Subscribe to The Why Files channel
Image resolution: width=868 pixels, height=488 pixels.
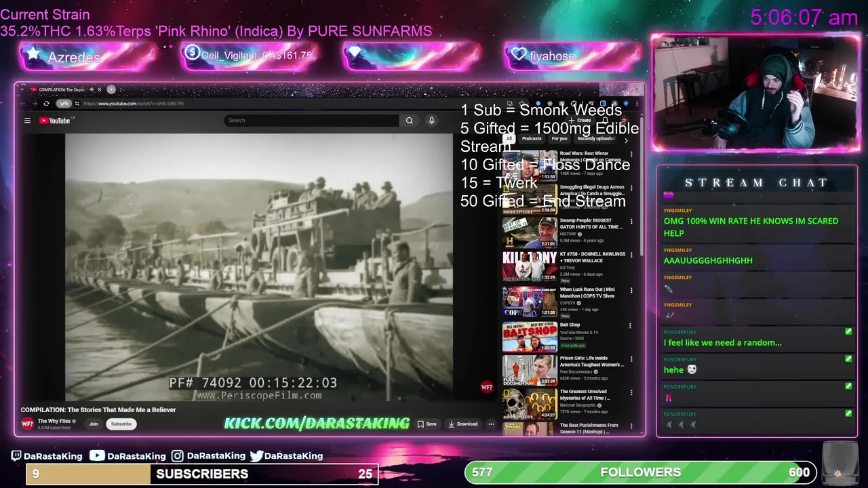coord(121,424)
